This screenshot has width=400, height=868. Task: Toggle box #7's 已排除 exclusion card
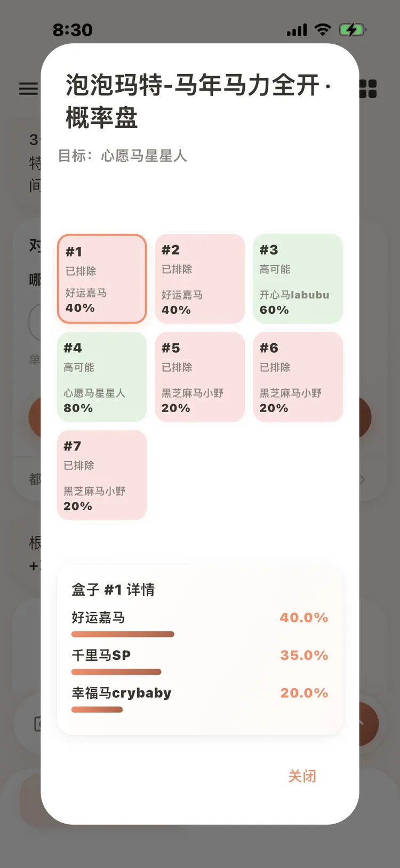coord(102,475)
